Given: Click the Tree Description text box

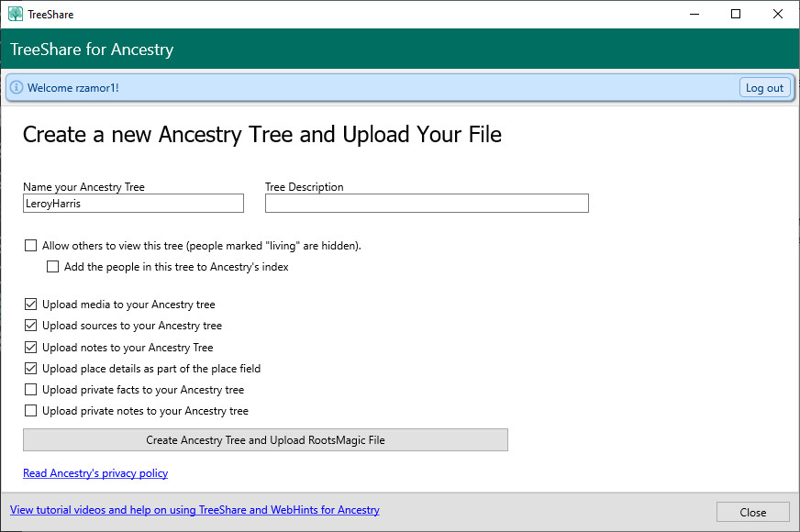Looking at the screenshot, I should pyautogui.click(x=427, y=204).
